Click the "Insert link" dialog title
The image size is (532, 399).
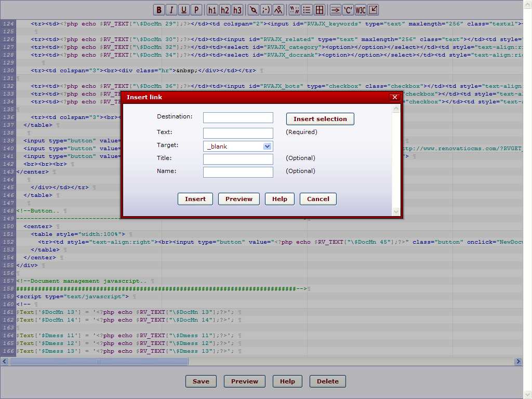click(x=144, y=97)
